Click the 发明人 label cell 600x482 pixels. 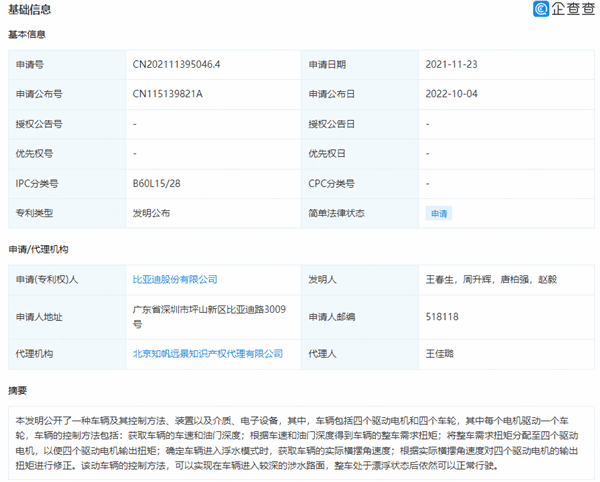tap(360, 280)
